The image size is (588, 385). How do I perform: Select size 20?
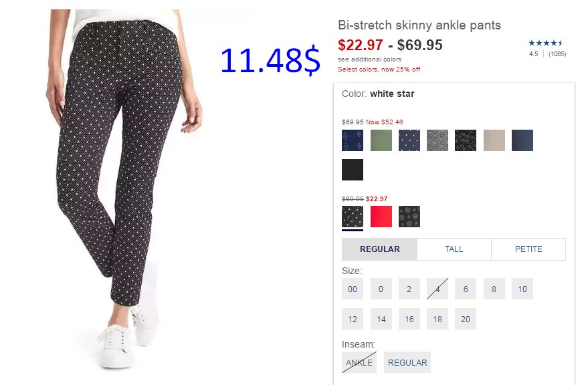(x=466, y=319)
